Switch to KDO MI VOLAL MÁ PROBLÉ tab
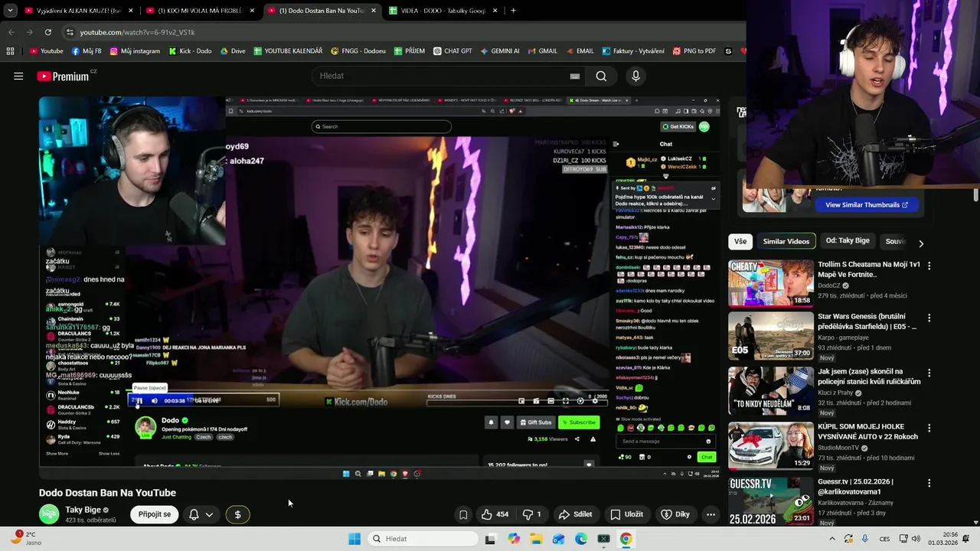980x551 pixels. point(201,11)
